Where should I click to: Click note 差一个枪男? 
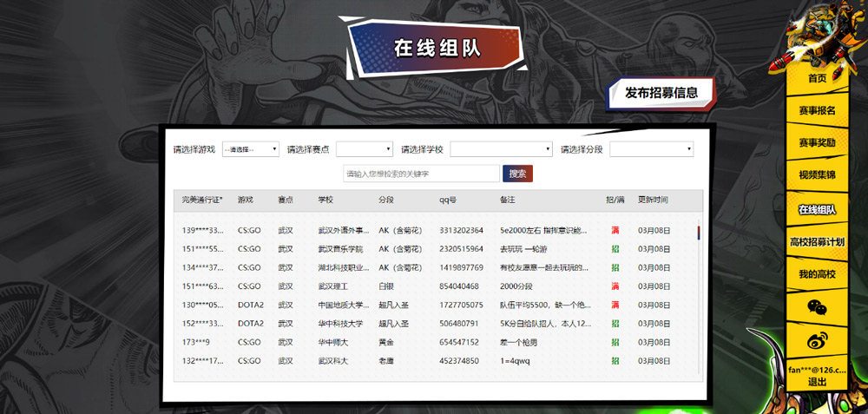(x=518, y=343)
